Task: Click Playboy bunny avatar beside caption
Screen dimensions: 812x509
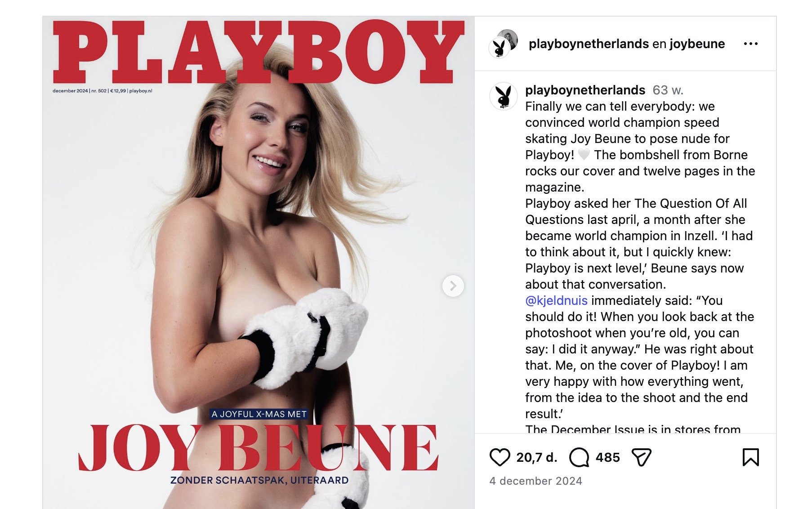Action: [x=503, y=96]
